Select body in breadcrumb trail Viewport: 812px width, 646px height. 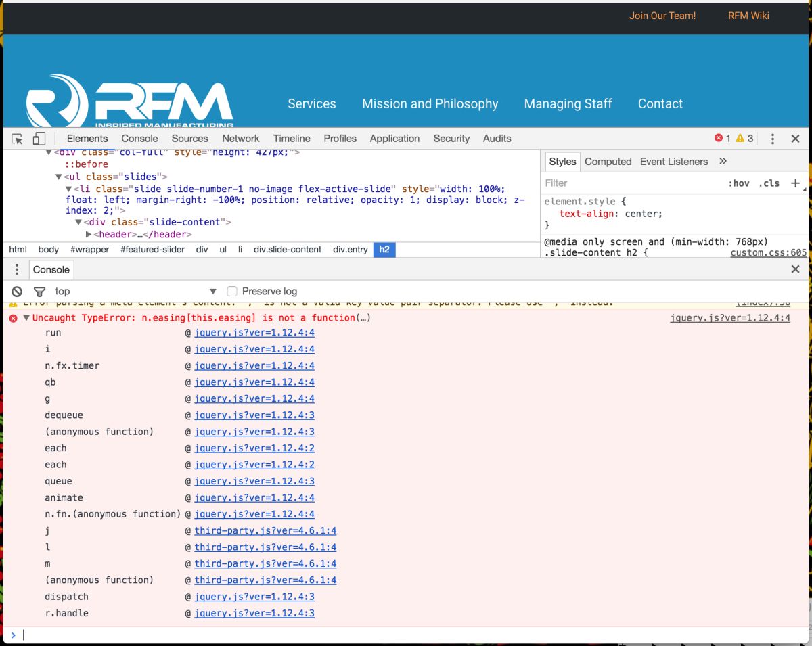pyautogui.click(x=49, y=250)
